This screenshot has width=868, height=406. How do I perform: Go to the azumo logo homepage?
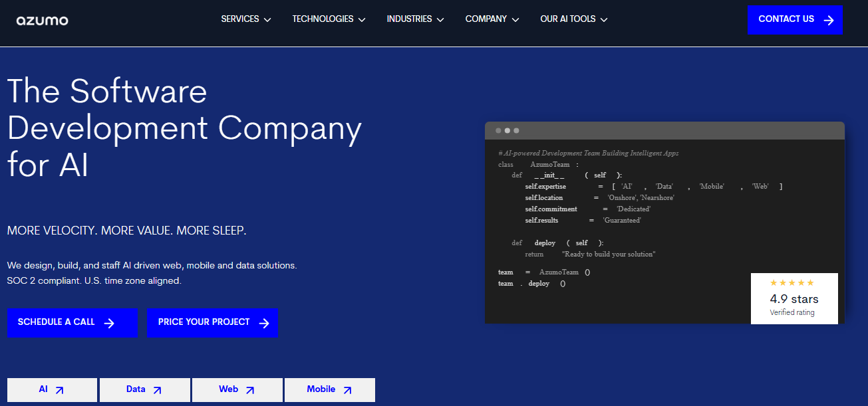pos(42,20)
